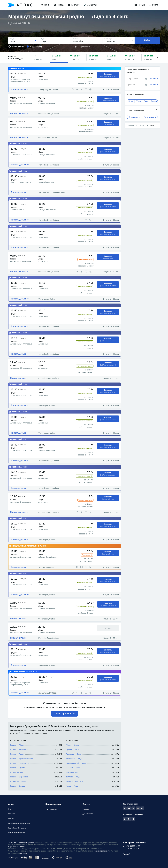This screenshot has height=868, width=168.
Task: Clear the Прибытие stop field
Action: click(146, 85)
